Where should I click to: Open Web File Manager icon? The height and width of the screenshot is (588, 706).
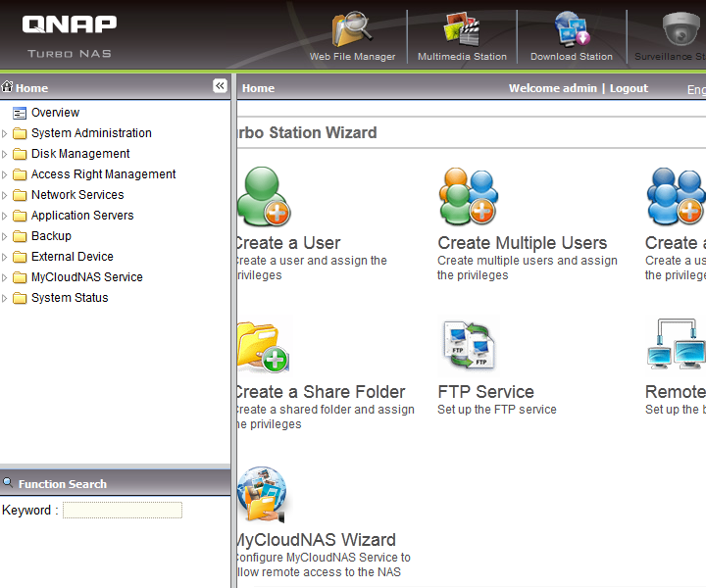coord(352,31)
